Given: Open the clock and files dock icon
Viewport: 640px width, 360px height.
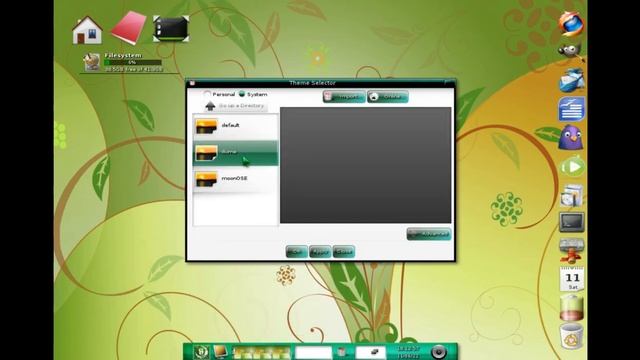Looking at the screenshot, I should point(571,195).
